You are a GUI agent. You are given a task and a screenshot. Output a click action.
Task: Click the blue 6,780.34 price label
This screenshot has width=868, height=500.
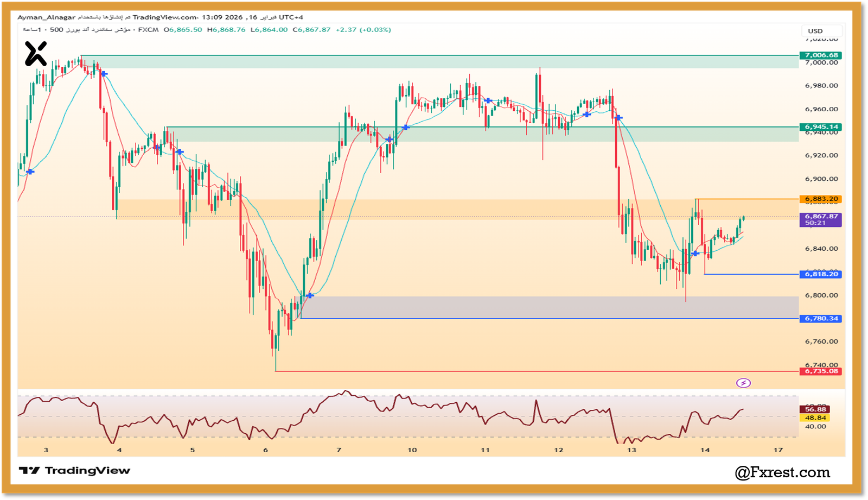pos(821,319)
